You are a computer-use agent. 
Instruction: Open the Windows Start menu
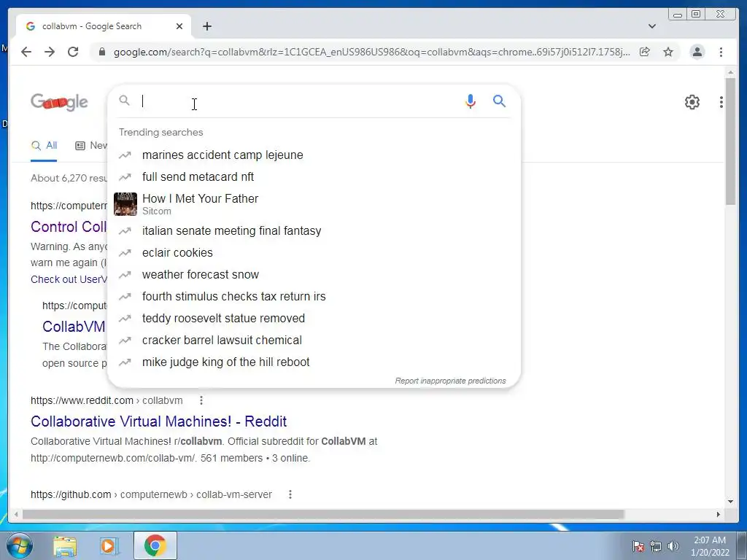click(18, 545)
